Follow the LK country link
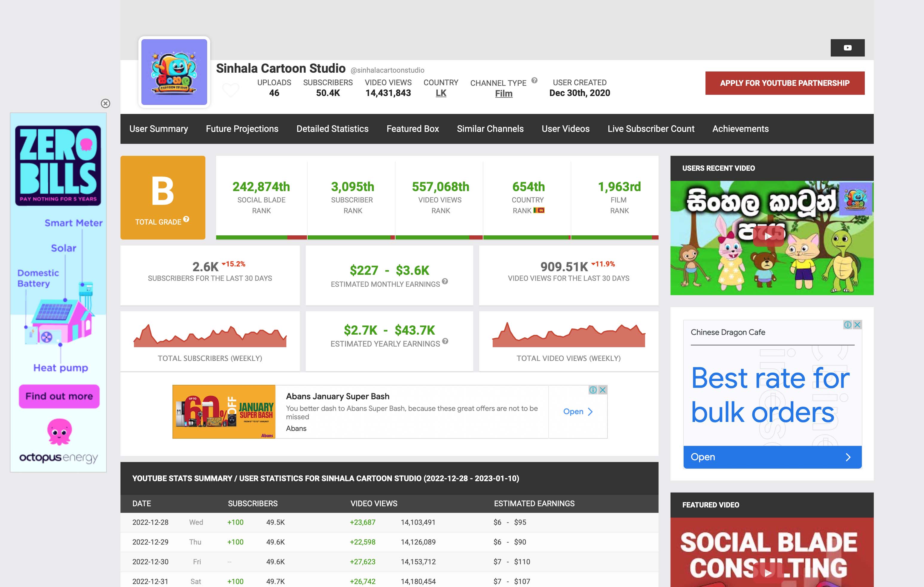Image resolution: width=924 pixels, height=587 pixels. 441,93
